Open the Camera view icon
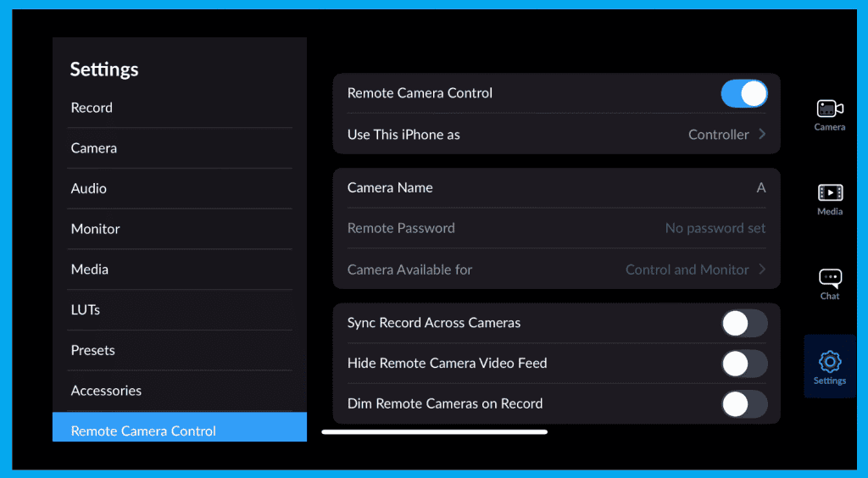Viewport: 868px width, 478px height. 829,109
